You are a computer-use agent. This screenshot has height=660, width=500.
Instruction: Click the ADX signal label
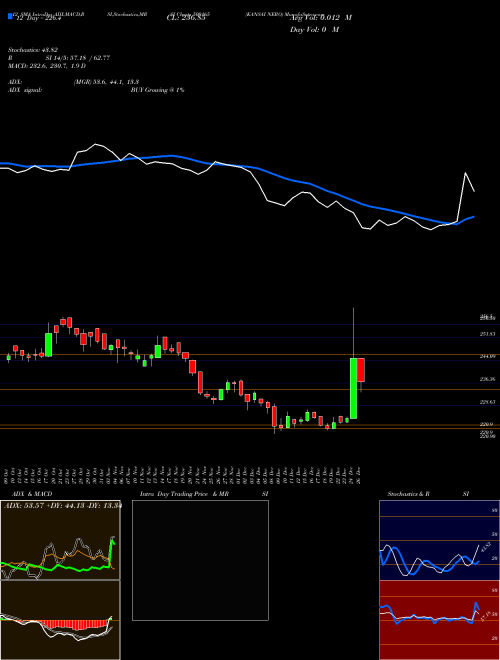tap(24, 90)
